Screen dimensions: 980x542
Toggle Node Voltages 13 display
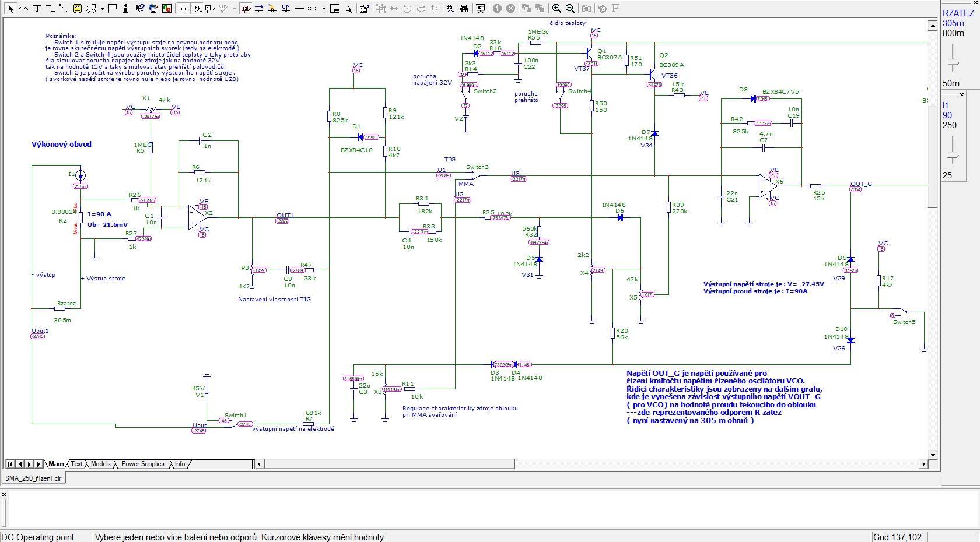pyautogui.click(x=246, y=9)
